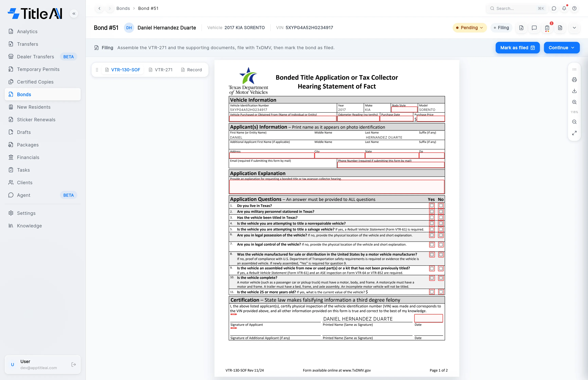Screen dimensions: 588x380
Task: Click the download icon in viewer toolbar
Action: pos(574,91)
